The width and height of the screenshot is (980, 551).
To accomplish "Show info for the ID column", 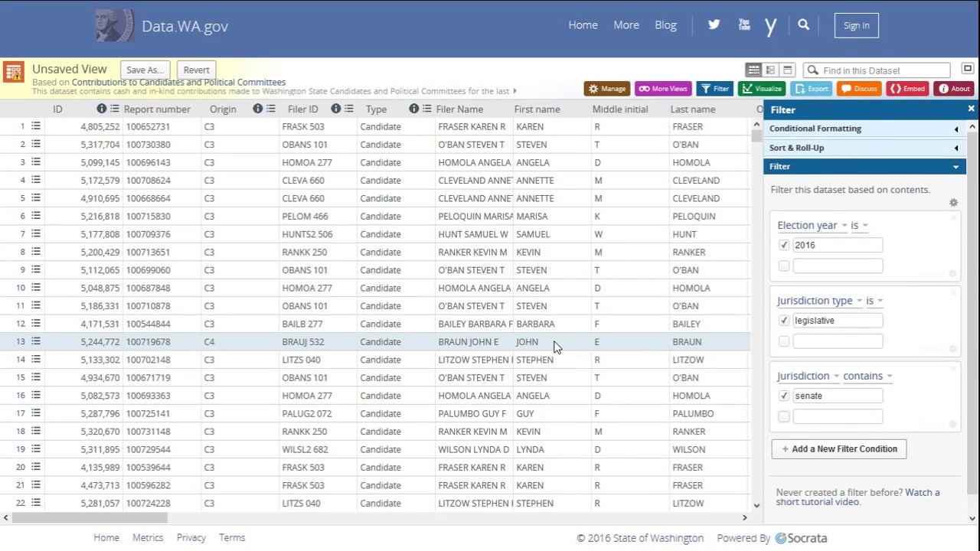I will click(101, 109).
